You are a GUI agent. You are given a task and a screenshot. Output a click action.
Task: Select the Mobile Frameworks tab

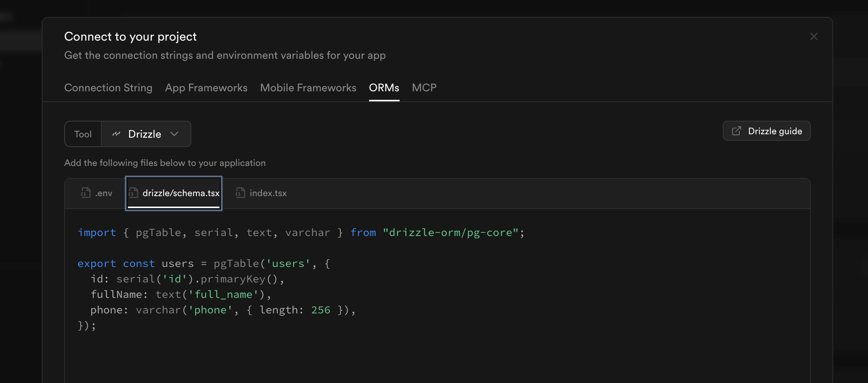(x=308, y=88)
